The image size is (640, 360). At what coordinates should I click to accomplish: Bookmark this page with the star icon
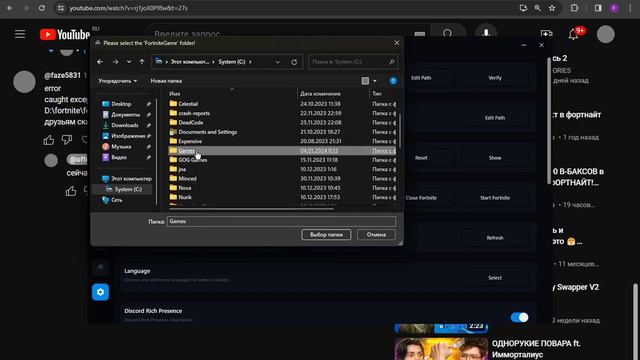pyautogui.click(x=552, y=8)
